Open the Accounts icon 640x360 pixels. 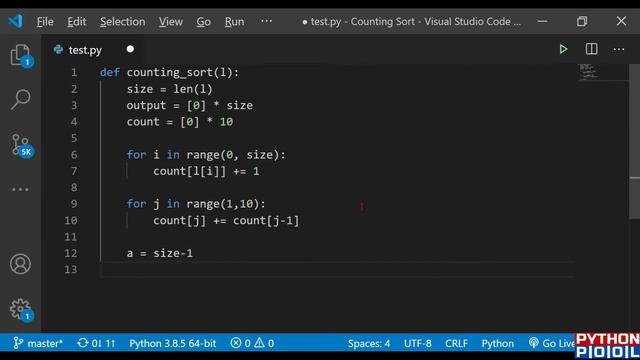click(x=20, y=264)
